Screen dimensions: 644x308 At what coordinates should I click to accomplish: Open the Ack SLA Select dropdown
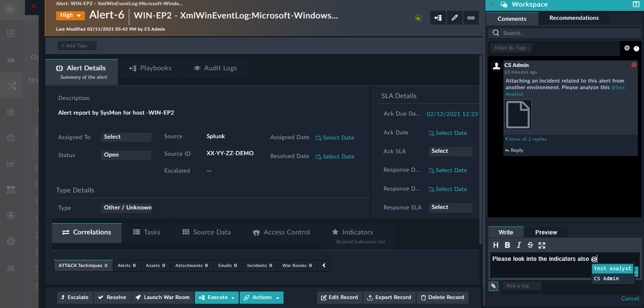point(450,151)
